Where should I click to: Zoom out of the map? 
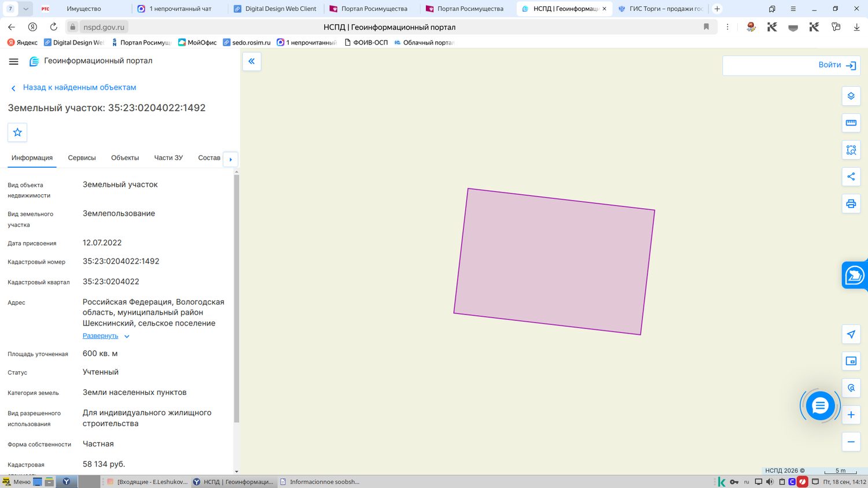click(x=851, y=442)
